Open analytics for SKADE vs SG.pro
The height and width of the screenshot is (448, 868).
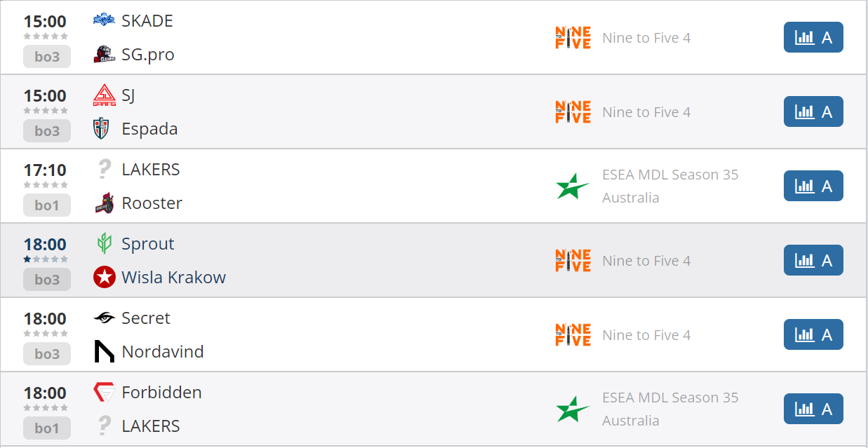coord(813,38)
